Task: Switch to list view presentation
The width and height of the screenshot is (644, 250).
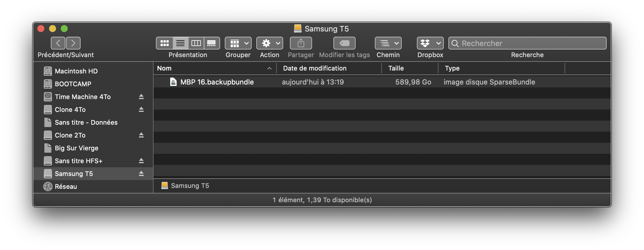Action: coord(180,43)
